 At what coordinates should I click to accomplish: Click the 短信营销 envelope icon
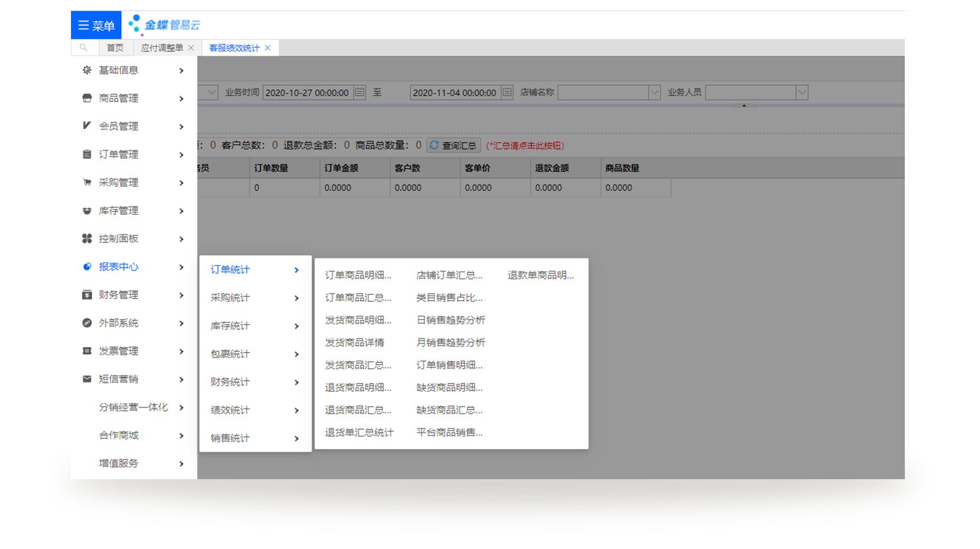87,379
